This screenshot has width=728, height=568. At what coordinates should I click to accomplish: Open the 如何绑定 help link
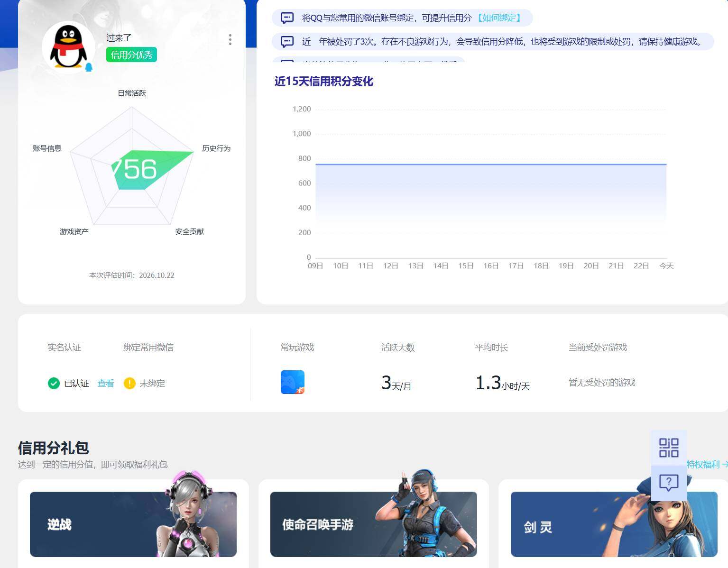499,18
